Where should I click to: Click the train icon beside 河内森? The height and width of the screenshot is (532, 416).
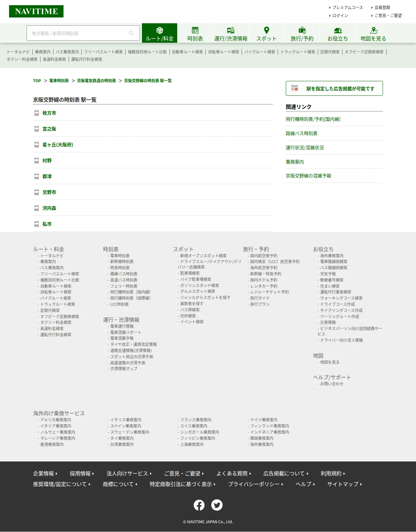click(x=37, y=208)
